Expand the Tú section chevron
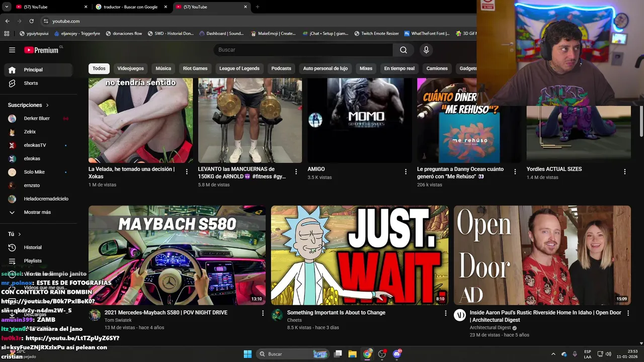This screenshot has width=644, height=362. [x=20, y=234]
